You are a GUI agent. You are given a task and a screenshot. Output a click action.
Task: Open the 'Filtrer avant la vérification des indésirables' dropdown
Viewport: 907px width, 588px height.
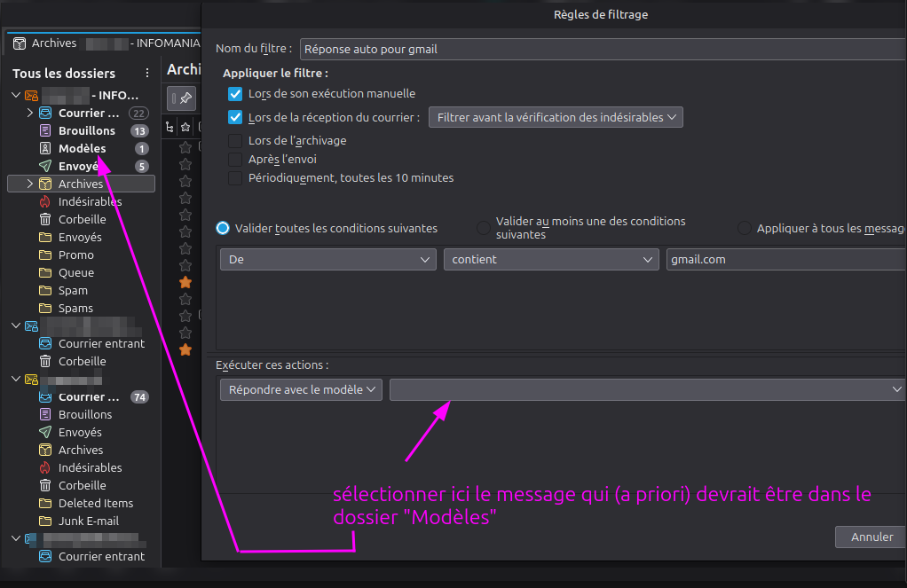click(555, 117)
